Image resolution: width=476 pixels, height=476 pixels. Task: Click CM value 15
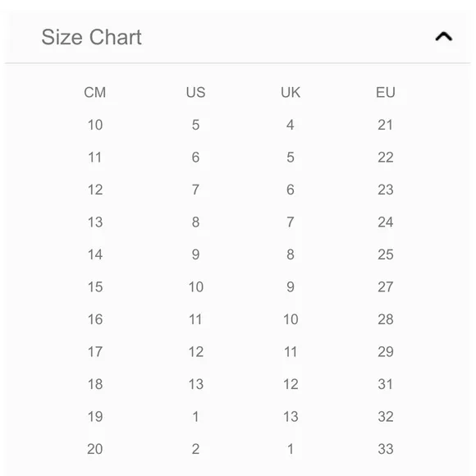(95, 287)
